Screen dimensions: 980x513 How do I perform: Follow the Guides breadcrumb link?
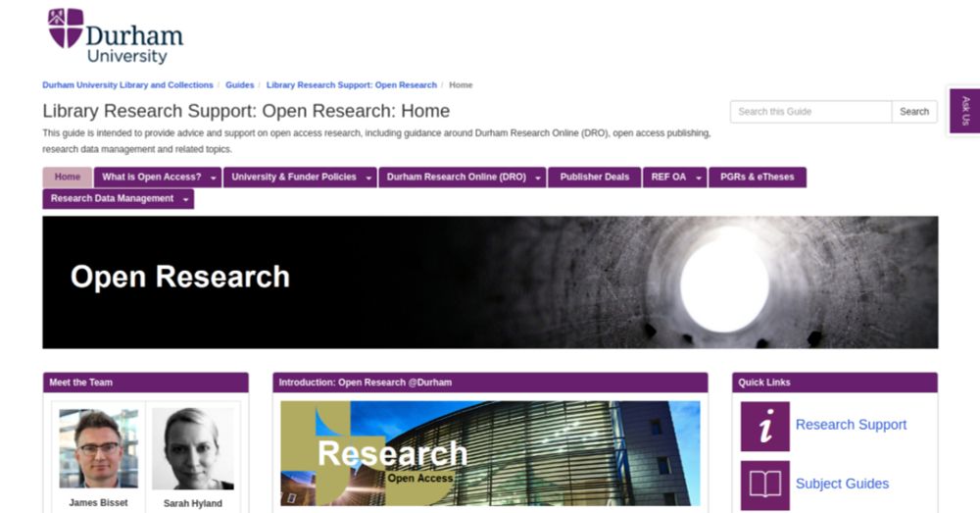click(239, 85)
